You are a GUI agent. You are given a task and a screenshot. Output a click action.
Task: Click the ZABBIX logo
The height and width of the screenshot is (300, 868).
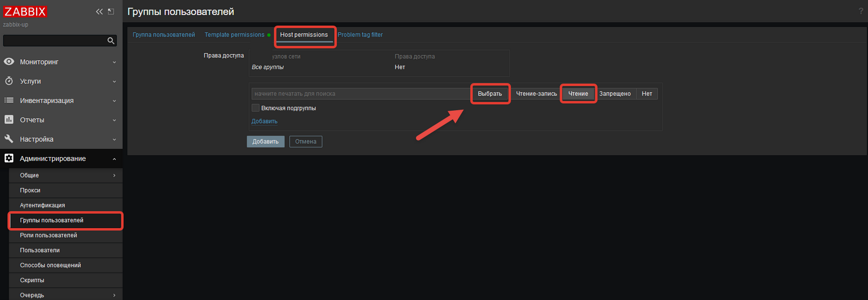(x=25, y=11)
